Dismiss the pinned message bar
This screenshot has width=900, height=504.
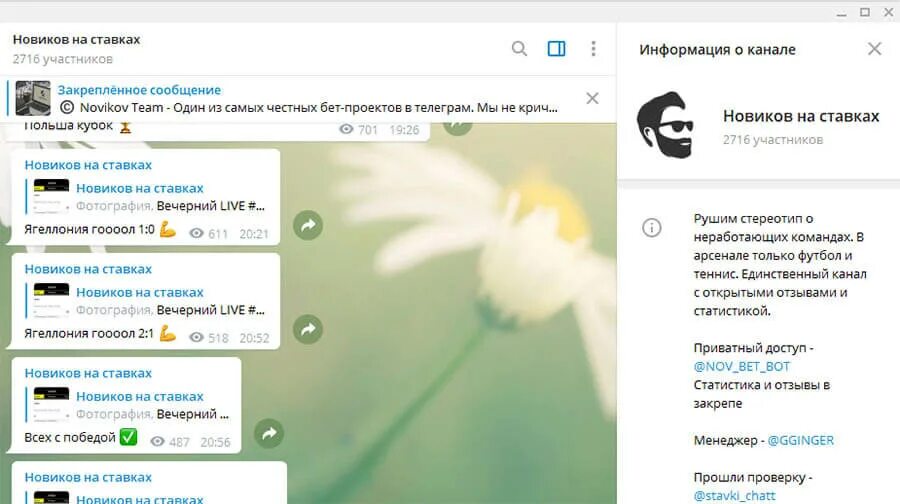(x=592, y=98)
